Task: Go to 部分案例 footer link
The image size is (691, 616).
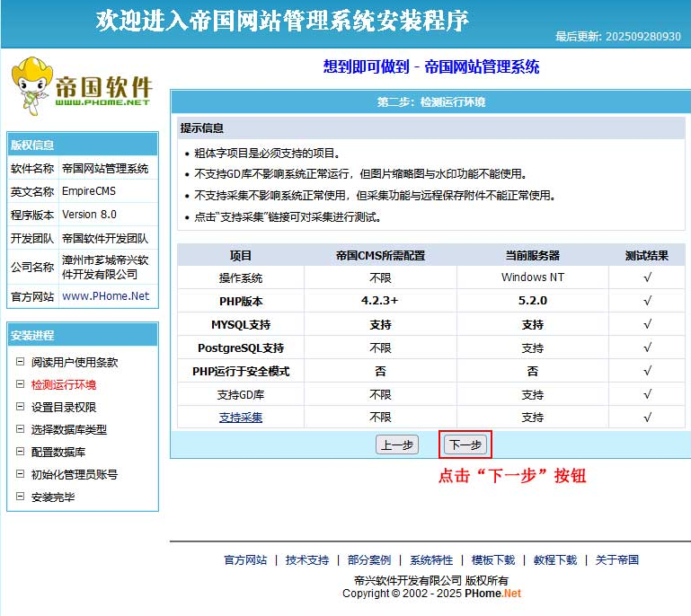Action: 369,559
